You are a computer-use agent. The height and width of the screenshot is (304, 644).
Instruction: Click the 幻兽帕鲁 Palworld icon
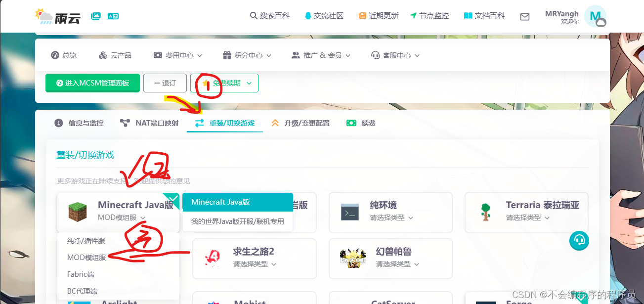point(353,258)
